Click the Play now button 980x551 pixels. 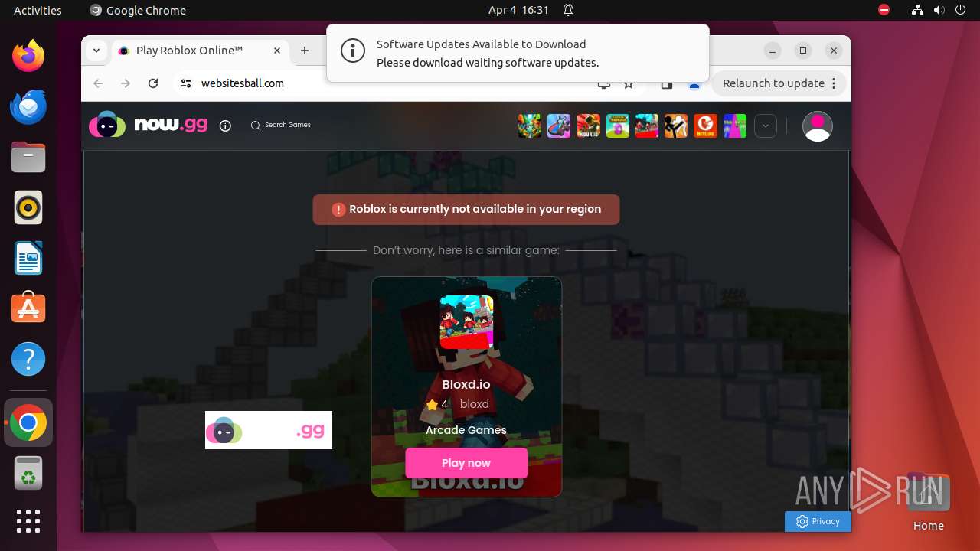click(466, 463)
